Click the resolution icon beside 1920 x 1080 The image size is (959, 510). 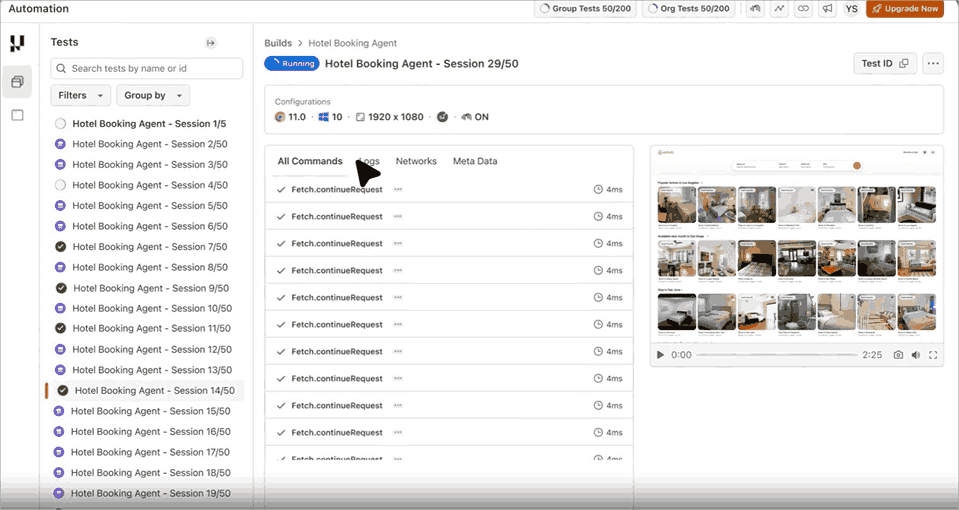tap(360, 117)
